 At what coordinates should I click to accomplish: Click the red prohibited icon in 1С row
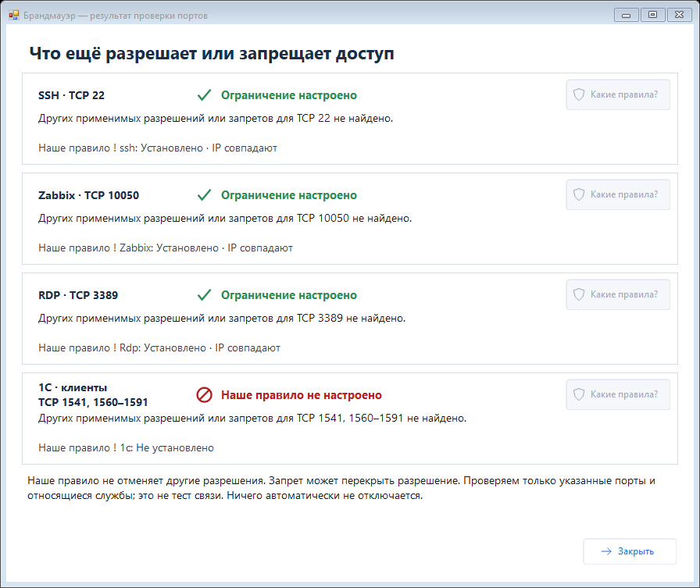[205, 395]
